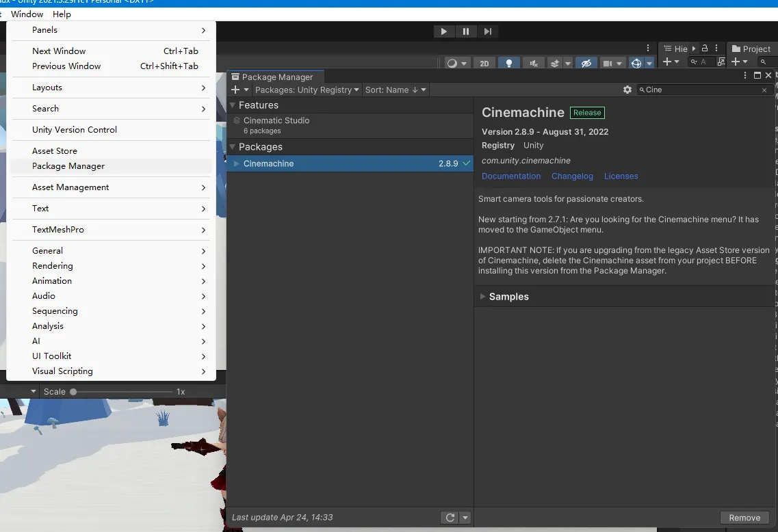Image resolution: width=778 pixels, height=532 pixels.
Task: Open the Cinemachine Changelog link
Action: (x=572, y=176)
